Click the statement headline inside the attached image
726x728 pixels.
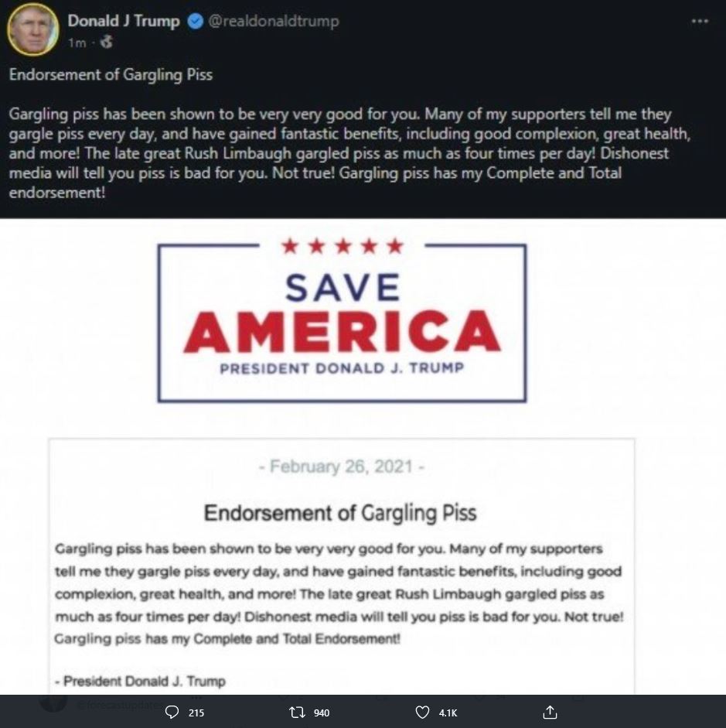click(x=340, y=512)
